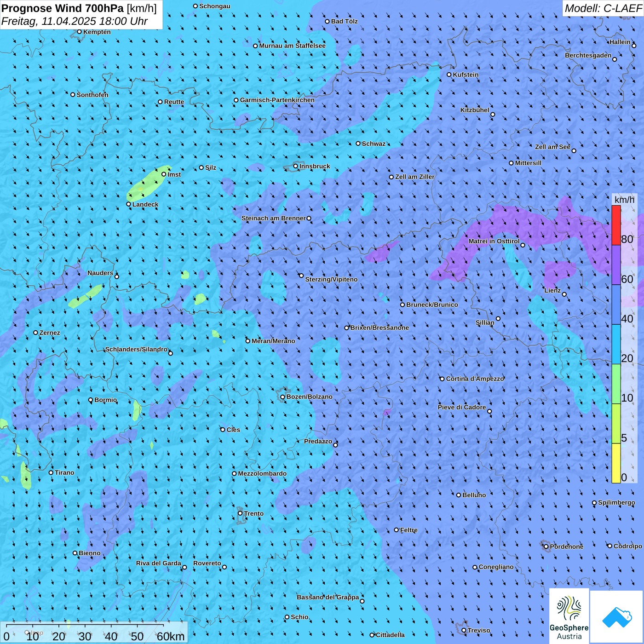This screenshot has height=644, width=644.
Task: Click the 'Spilimbergo' label
Action: click(x=616, y=502)
